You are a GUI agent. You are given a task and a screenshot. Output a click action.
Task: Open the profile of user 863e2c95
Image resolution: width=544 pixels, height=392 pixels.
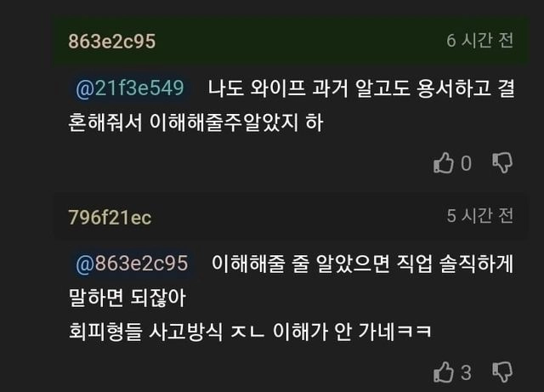pos(111,42)
